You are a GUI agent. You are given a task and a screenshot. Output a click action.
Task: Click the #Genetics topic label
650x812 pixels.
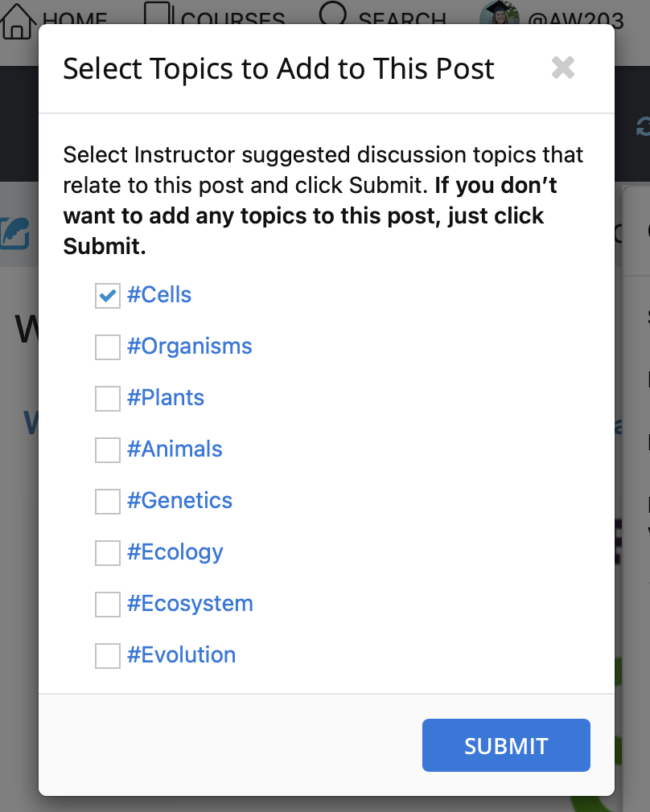click(180, 501)
